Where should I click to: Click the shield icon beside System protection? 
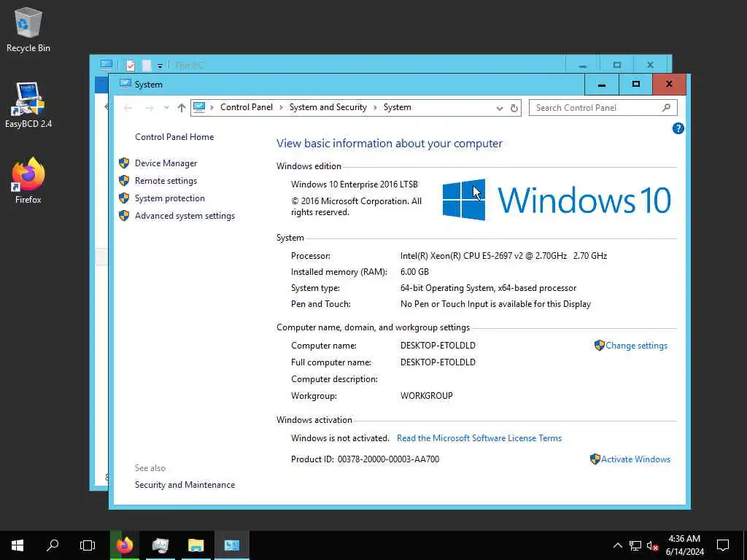124,198
